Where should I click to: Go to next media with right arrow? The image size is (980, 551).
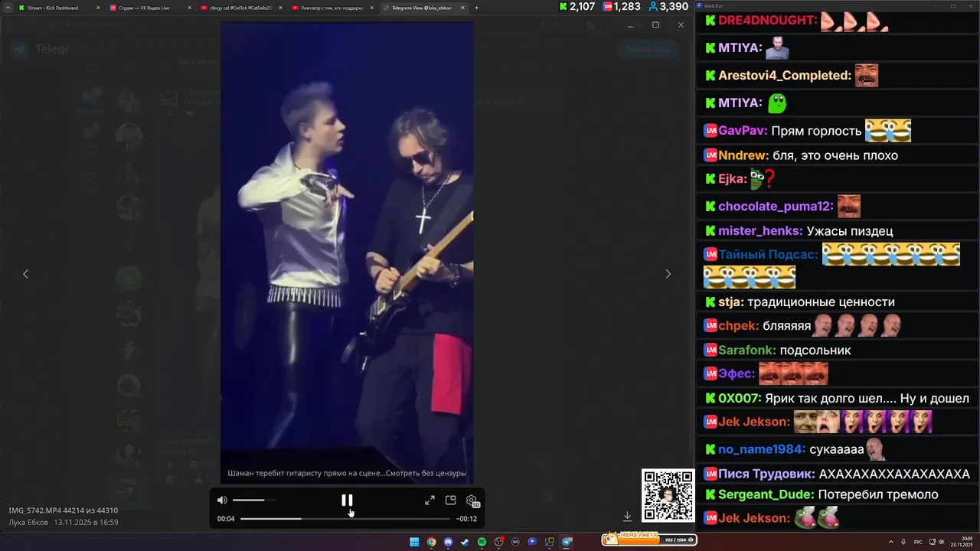(x=668, y=274)
